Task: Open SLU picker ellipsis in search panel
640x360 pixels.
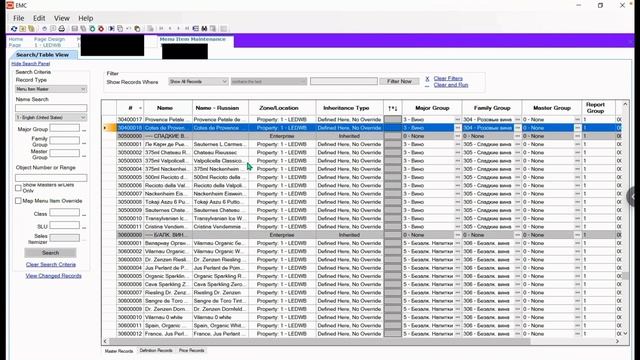Action: coord(84,227)
